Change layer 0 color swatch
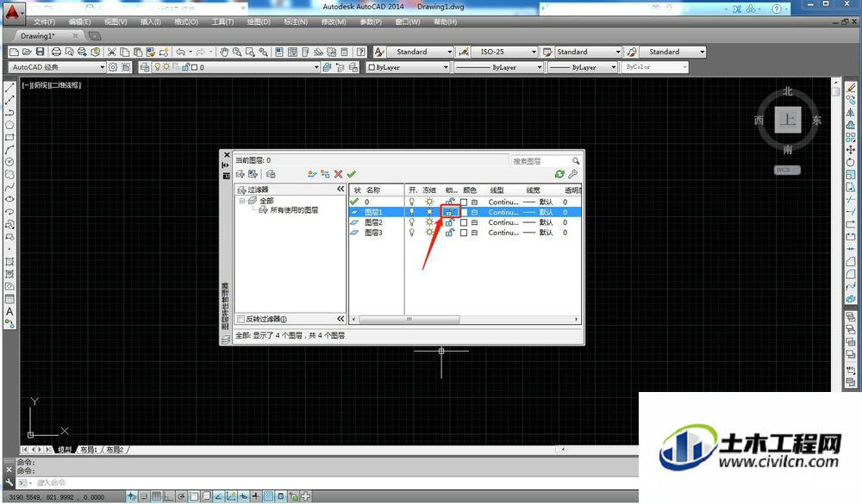The width and height of the screenshot is (862, 504). (x=464, y=202)
